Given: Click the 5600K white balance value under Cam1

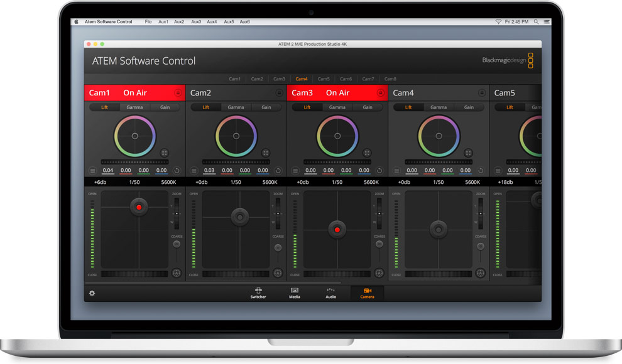Looking at the screenshot, I should (x=168, y=183).
